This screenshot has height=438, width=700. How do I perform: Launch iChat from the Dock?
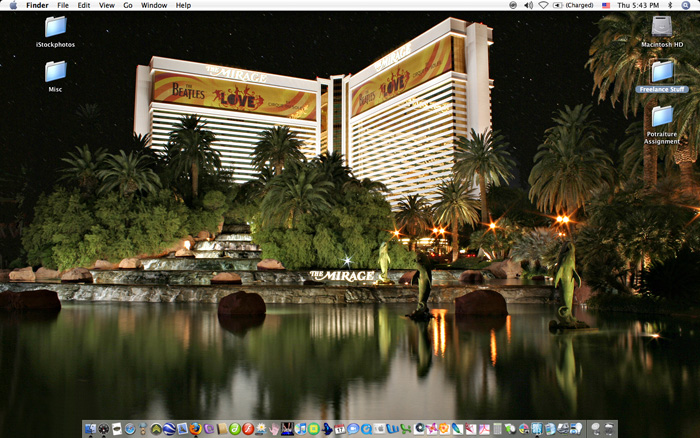(353, 429)
